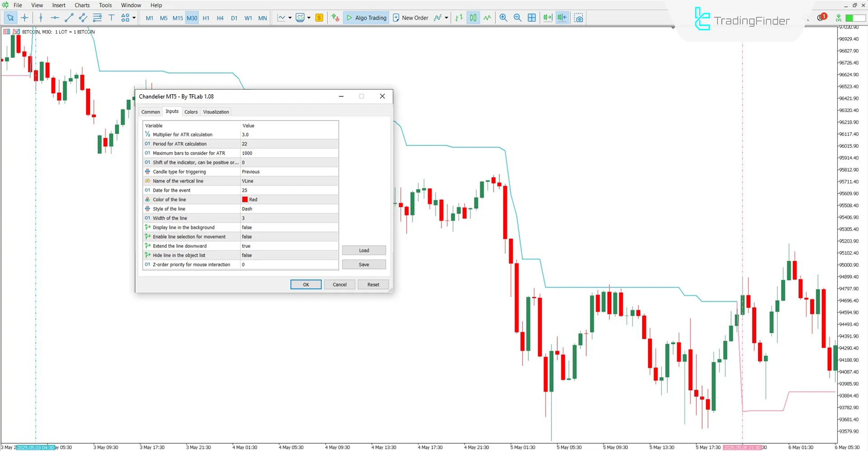
Task: Open 'Candle type for triggering' value dropdown
Action: [x=289, y=172]
